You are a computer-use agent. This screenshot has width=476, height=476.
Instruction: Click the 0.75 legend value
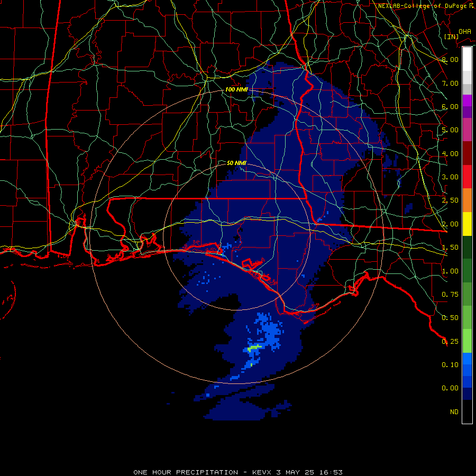coord(450,295)
